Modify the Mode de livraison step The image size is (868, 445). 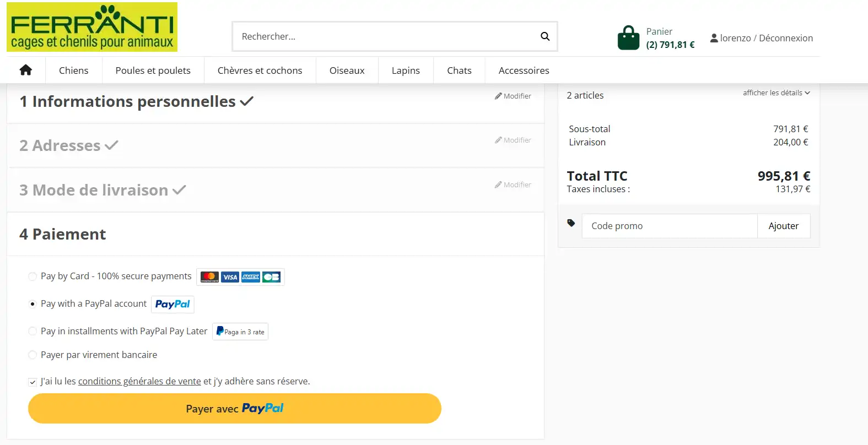click(513, 184)
